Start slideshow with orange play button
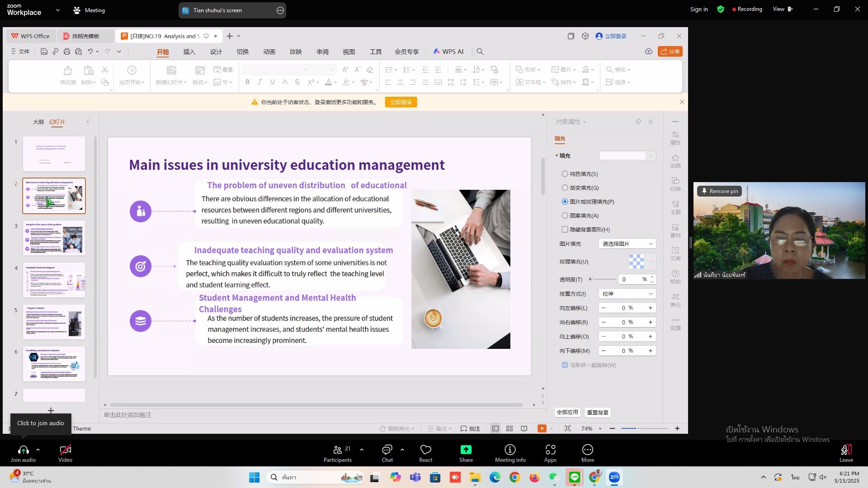 click(542, 428)
